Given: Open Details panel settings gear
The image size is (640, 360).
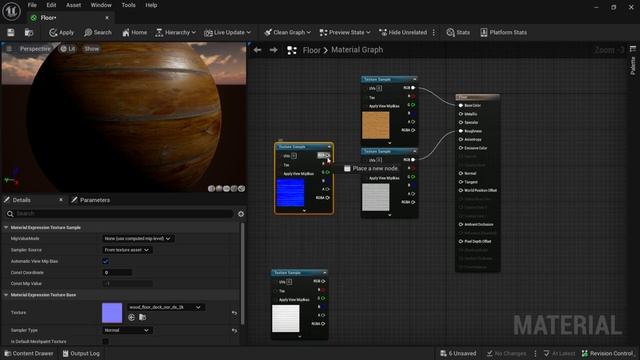Looking at the screenshot, I should [x=241, y=214].
